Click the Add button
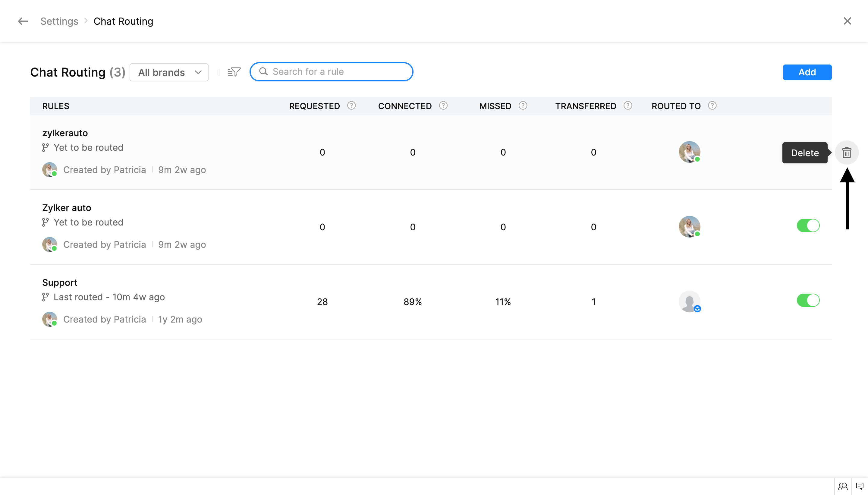 tap(807, 72)
